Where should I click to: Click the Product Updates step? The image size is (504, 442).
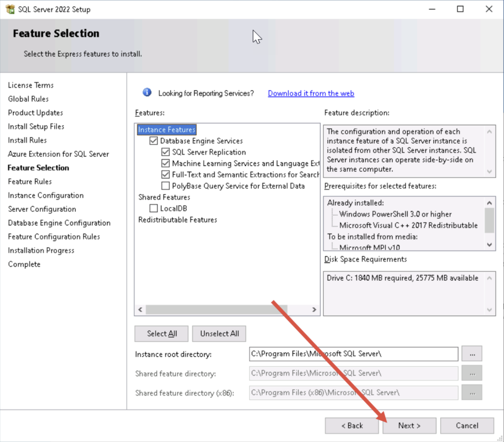click(x=36, y=113)
